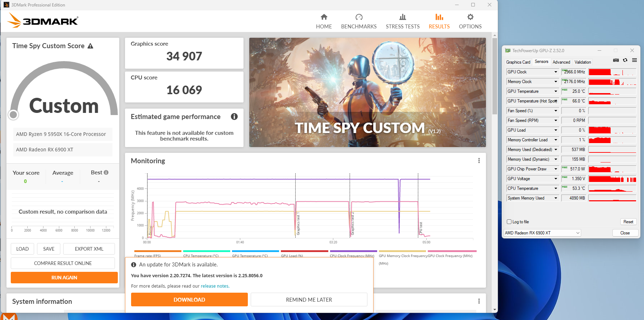Click the GPU-Z app icon in its title bar
Screen dimensions: 644x320
coord(508,51)
